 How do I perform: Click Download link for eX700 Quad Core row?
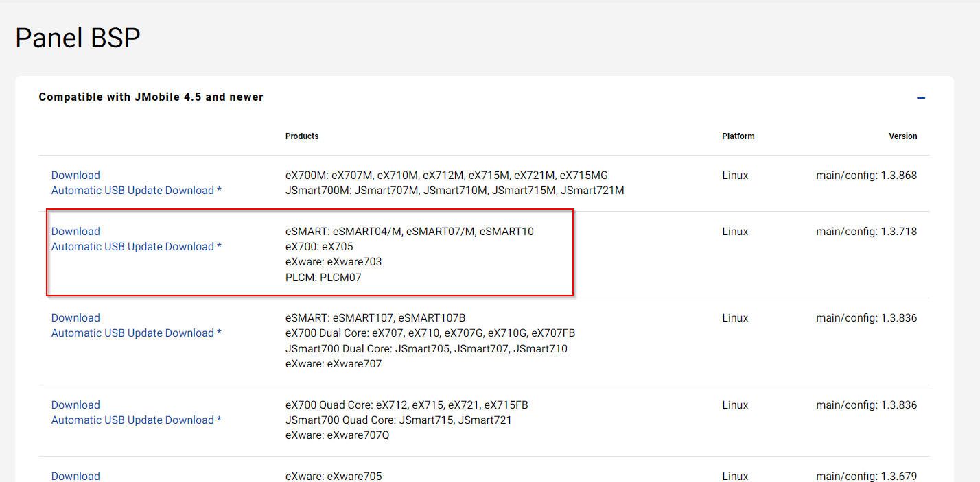point(75,405)
